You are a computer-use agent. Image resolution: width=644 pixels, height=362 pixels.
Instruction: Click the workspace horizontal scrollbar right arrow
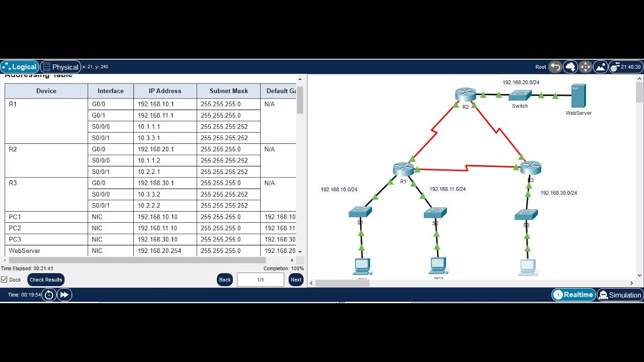click(x=632, y=283)
